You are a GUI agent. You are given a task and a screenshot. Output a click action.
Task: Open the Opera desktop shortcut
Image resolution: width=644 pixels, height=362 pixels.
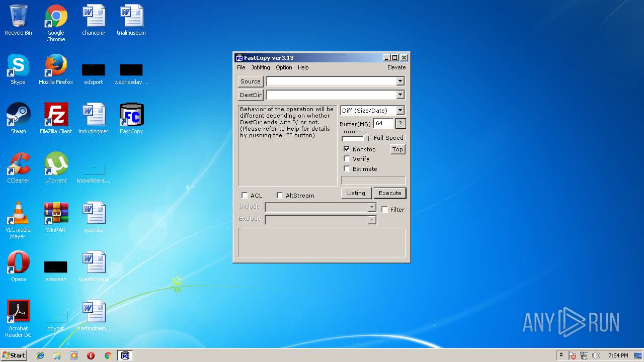click(18, 266)
